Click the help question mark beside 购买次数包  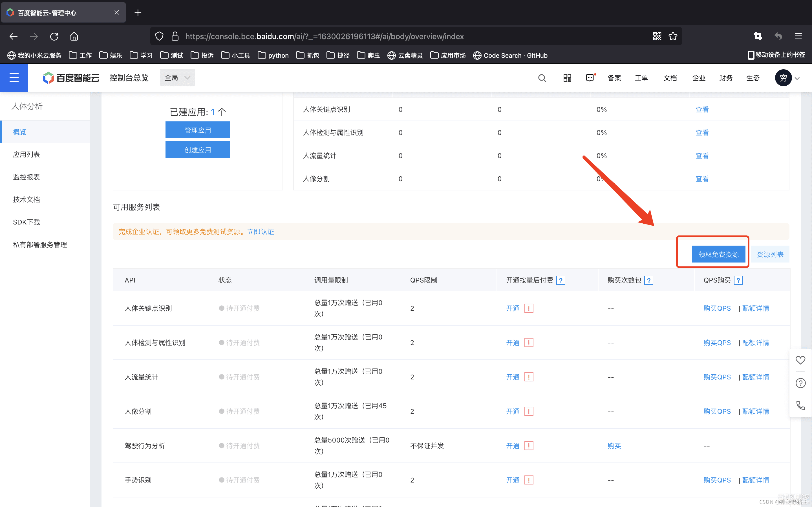point(649,280)
